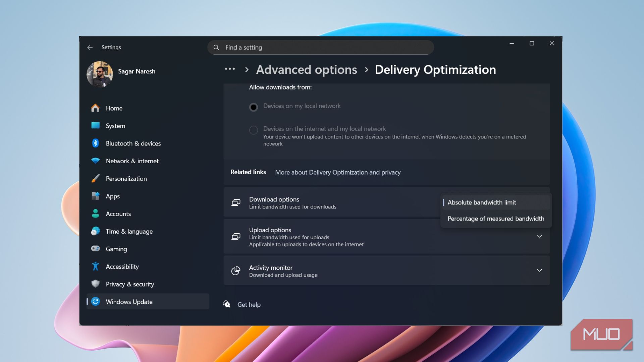The width and height of the screenshot is (644, 362).
Task: Click the Gaming controller icon
Action: click(x=95, y=249)
